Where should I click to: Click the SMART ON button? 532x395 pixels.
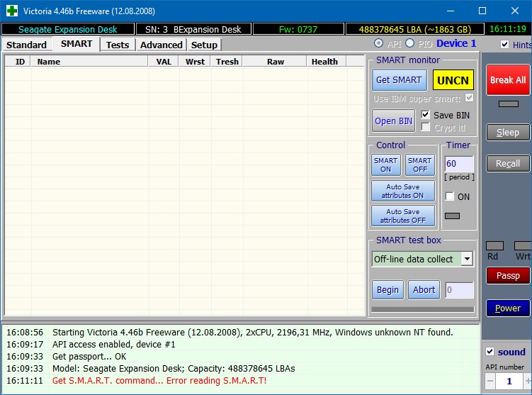point(386,165)
